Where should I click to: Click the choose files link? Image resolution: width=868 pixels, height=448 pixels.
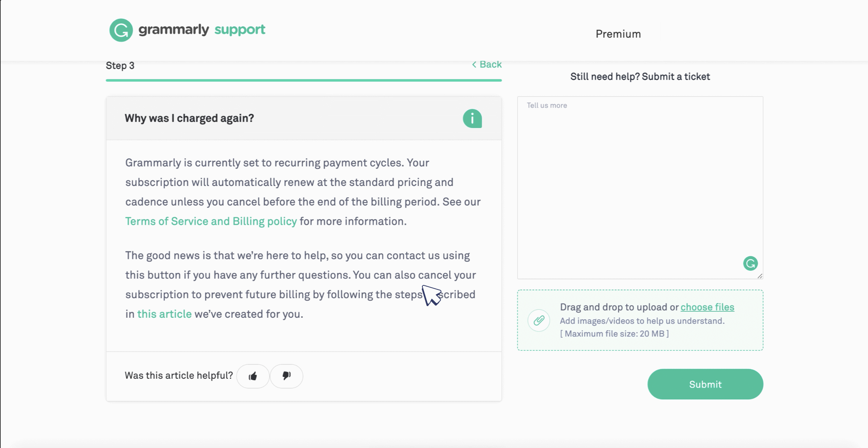coord(707,307)
